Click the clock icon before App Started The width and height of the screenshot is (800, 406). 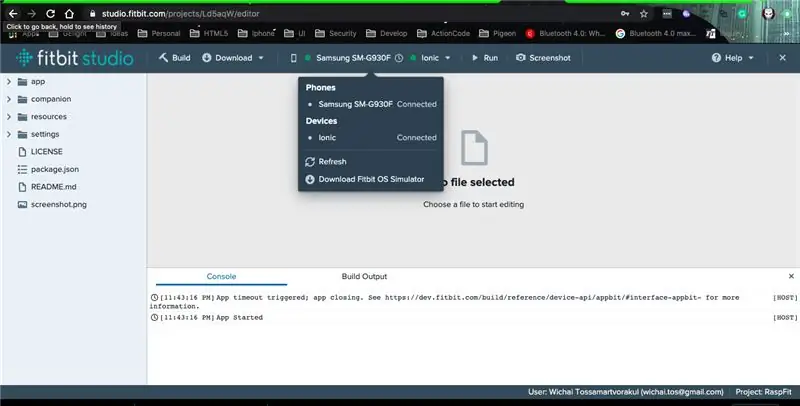(154, 317)
